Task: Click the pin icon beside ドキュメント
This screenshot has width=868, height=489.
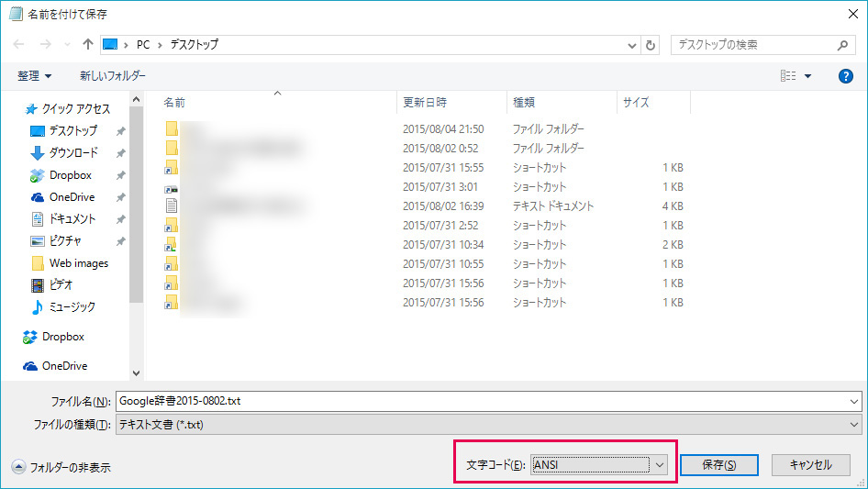Action: coord(120,219)
